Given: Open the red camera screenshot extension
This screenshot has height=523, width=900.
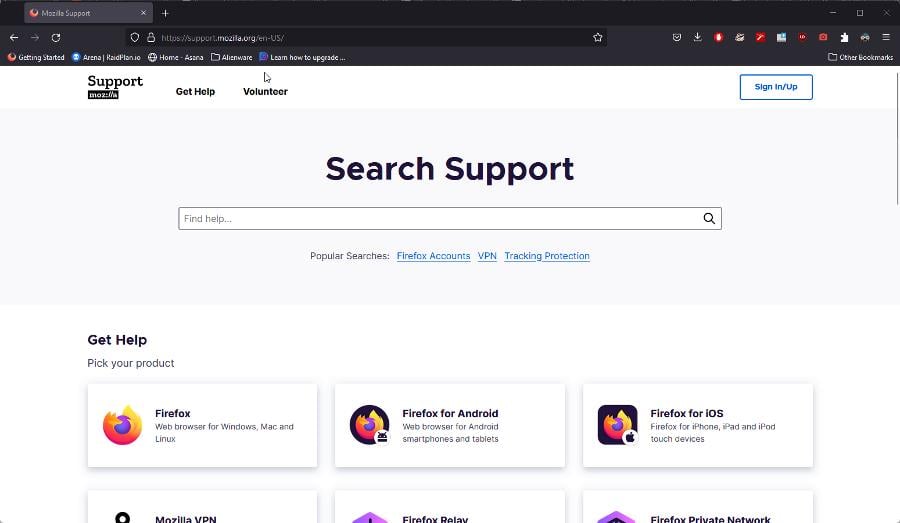Looking at the screenshot, I should [x=823, y=37].
